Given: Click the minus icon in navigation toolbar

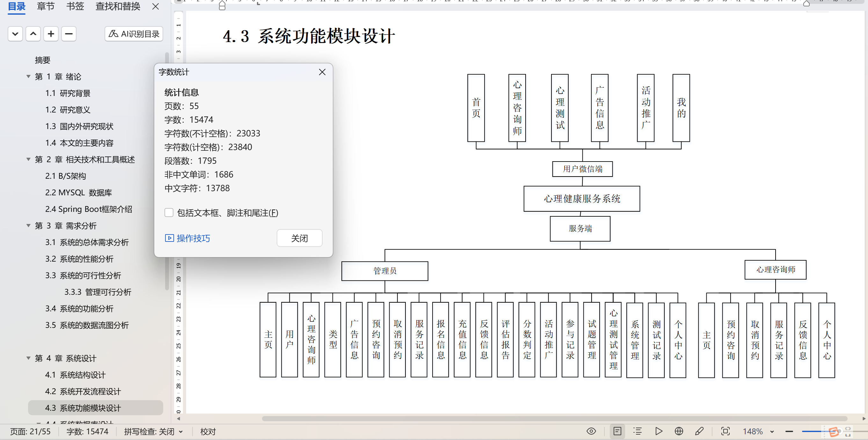Looking at the screenshot, I should coord(69,34).
